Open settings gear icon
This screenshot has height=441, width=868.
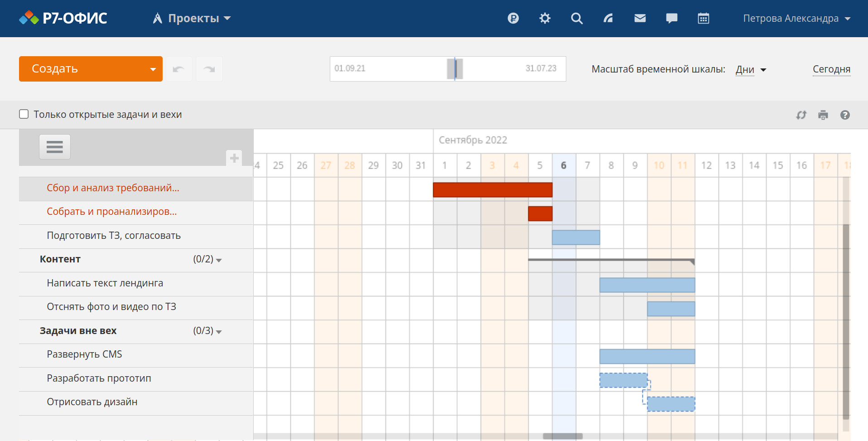point(545,18)
